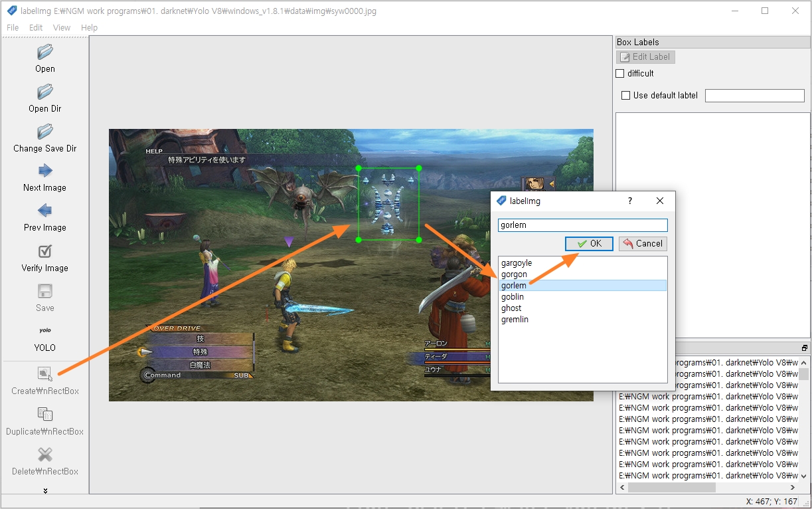Click the Save disk icon
The width and height of the screenshot is (812, 509).
[45, 292]
